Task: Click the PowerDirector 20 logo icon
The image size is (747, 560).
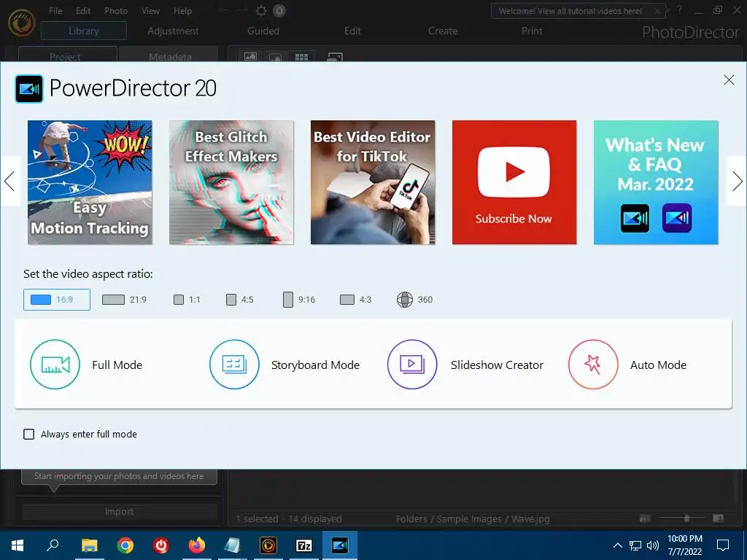Action: tap(29, 88)
